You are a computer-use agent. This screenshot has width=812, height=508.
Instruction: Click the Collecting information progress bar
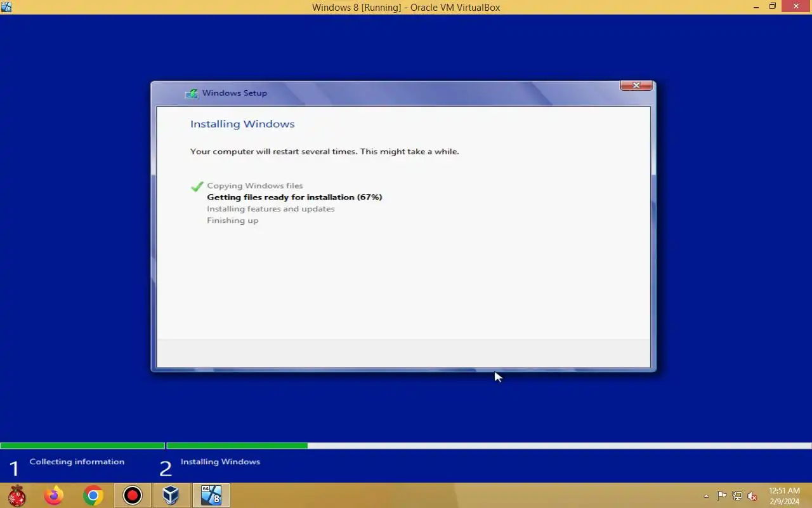pyautogui.click(x=82, y=446)
